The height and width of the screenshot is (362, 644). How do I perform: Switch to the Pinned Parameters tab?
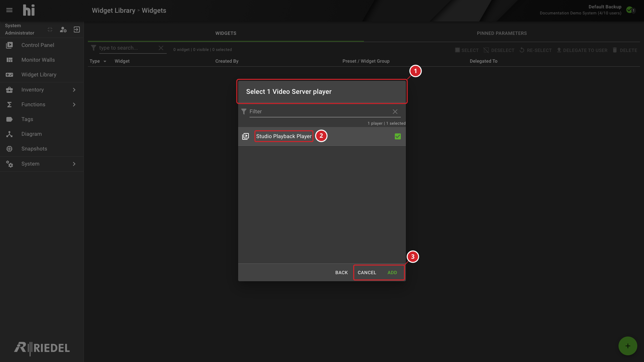point(502,33)
